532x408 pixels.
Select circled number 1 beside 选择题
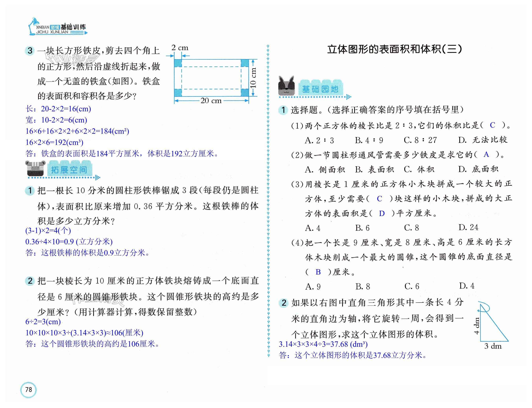(x=283, y=110)
